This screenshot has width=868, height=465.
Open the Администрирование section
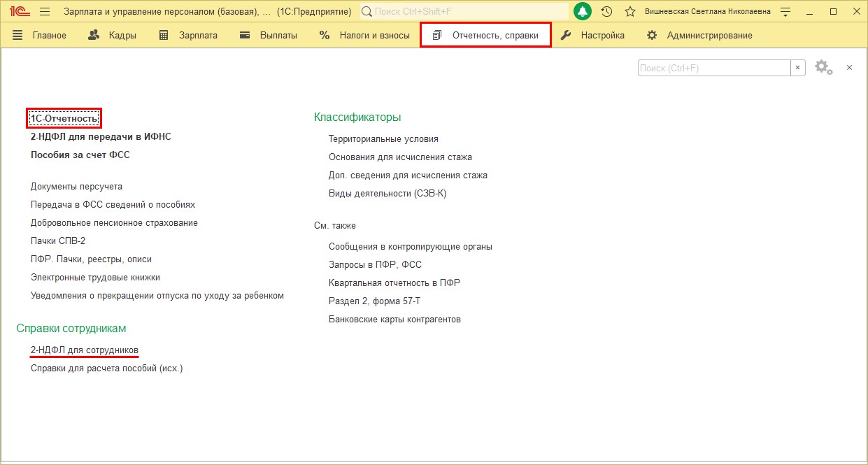tap(699, 36)
